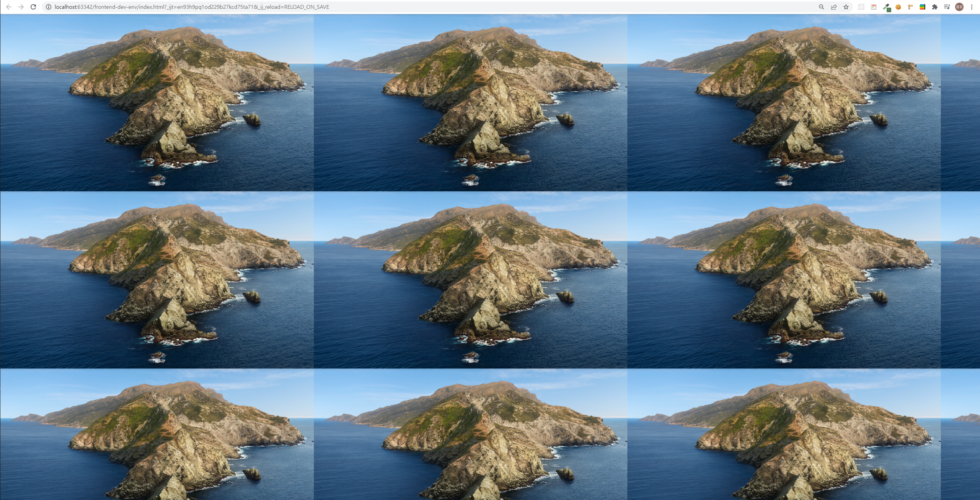Bookmark this tab with the star icon

846,7
